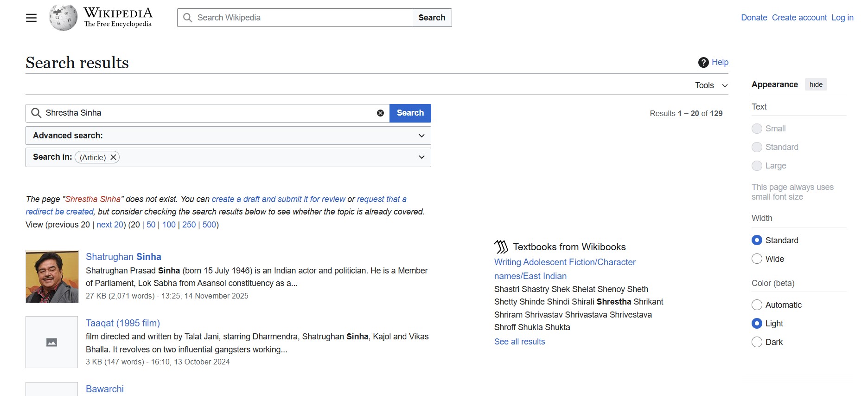
Task: Expand the Search in namespace options
Action: click(x=421, y=157)
